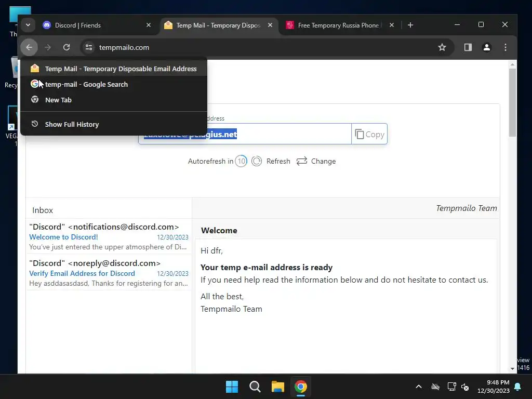Open site information icon in address bar
Screen dimensions: 532x399
[x=89, y=47]
